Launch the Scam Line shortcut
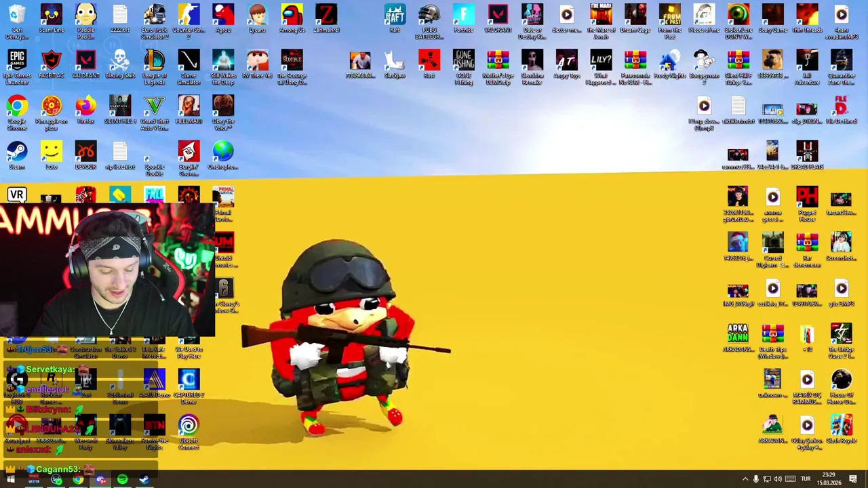Screen dimensions: 868x488 [52, 18]
